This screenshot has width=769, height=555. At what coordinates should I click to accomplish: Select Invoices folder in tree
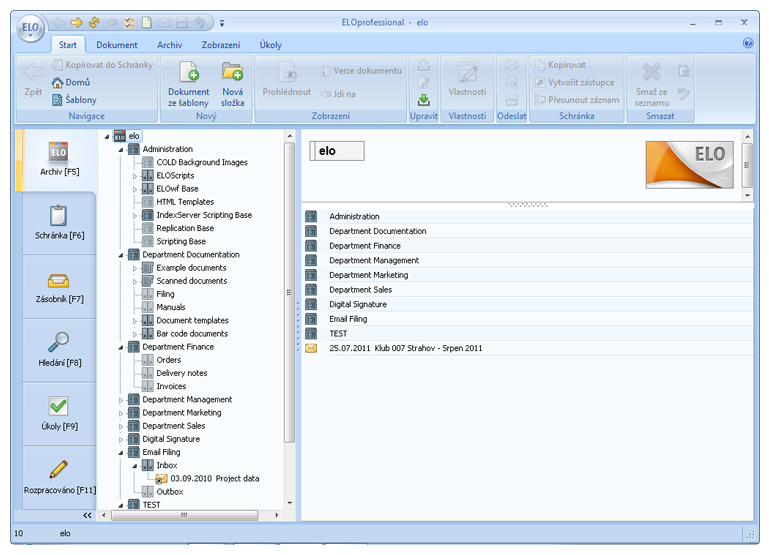171,386
